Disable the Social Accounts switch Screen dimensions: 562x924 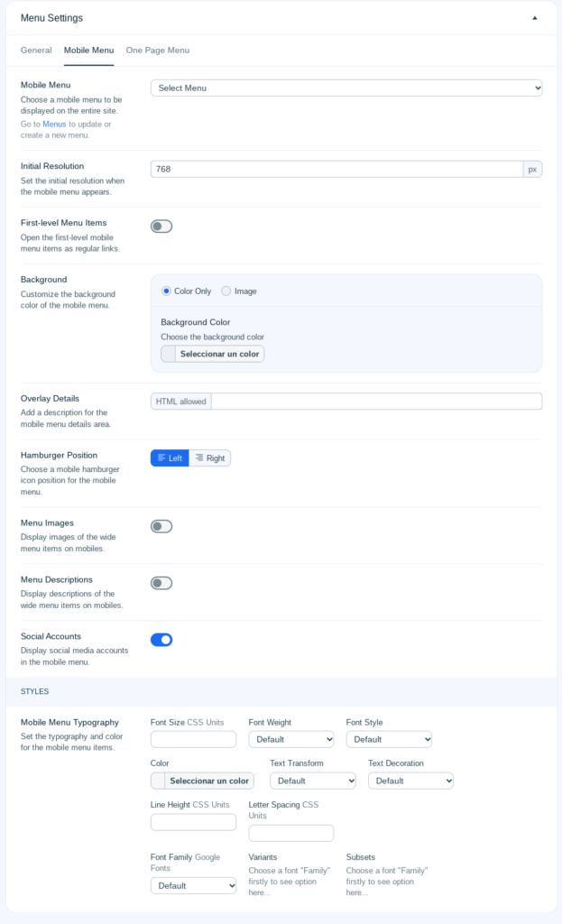point(161,640)
